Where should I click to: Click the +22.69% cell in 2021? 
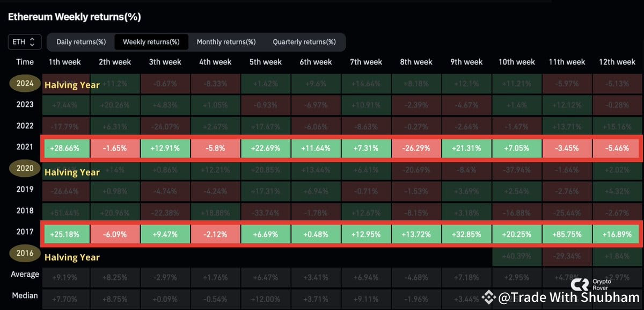[x=266, y=148]
